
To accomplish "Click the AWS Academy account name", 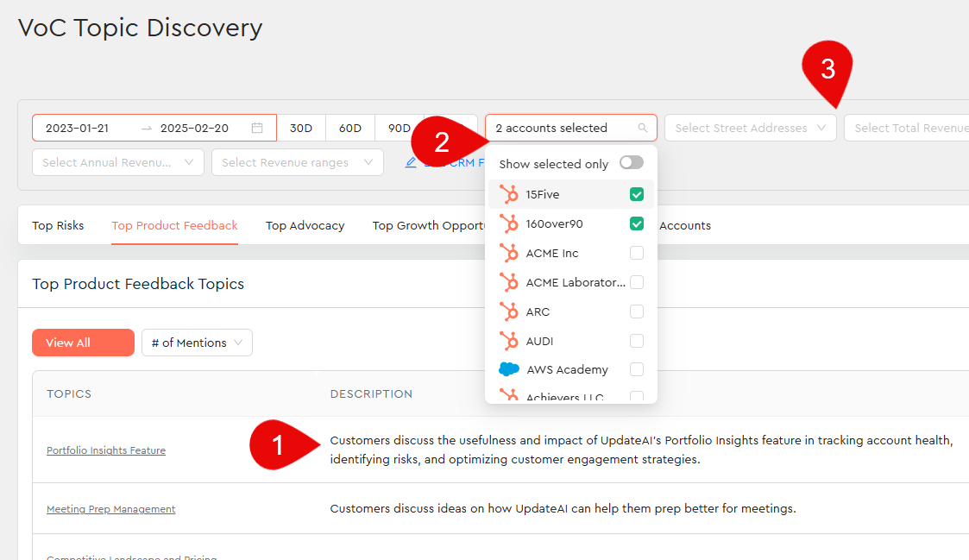I will click(x=567, y=369).
